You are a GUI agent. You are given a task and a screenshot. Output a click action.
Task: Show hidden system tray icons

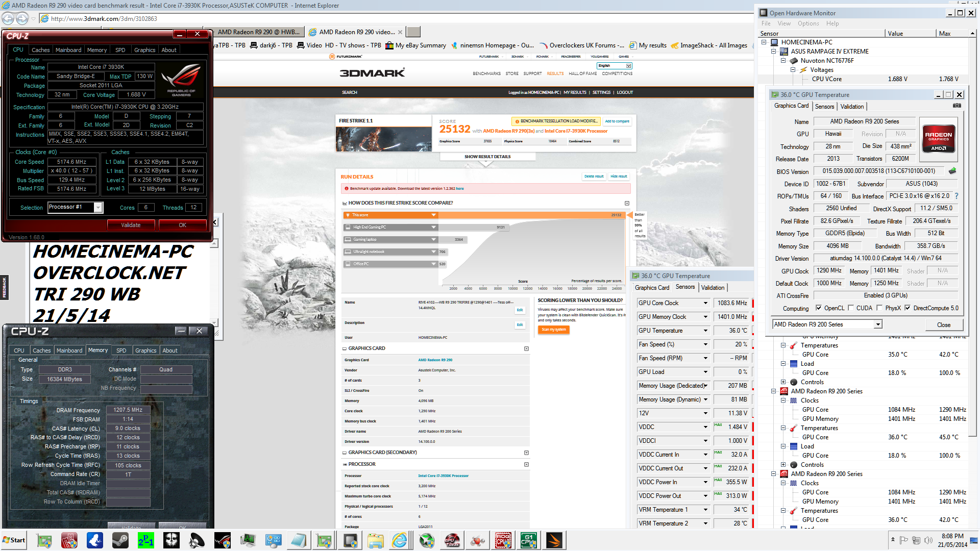point(893,539)
